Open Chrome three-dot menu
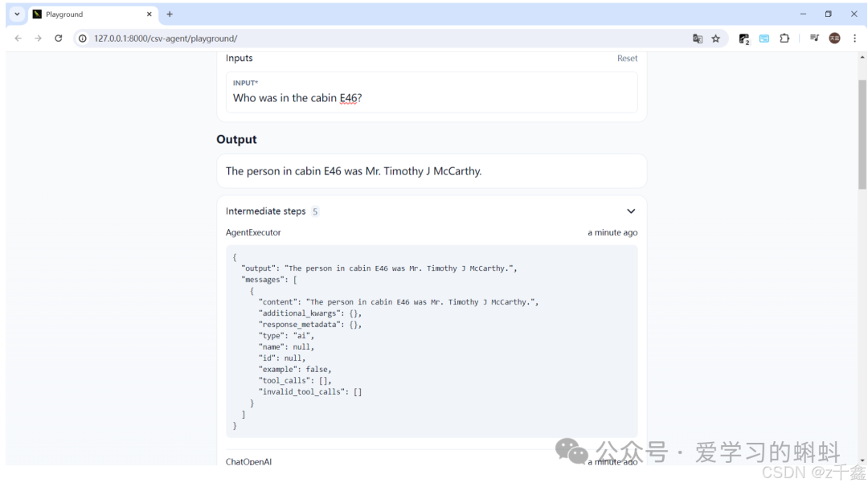This screenshot has width=868, height=487. pyautogui.click(x=854, y=39)
